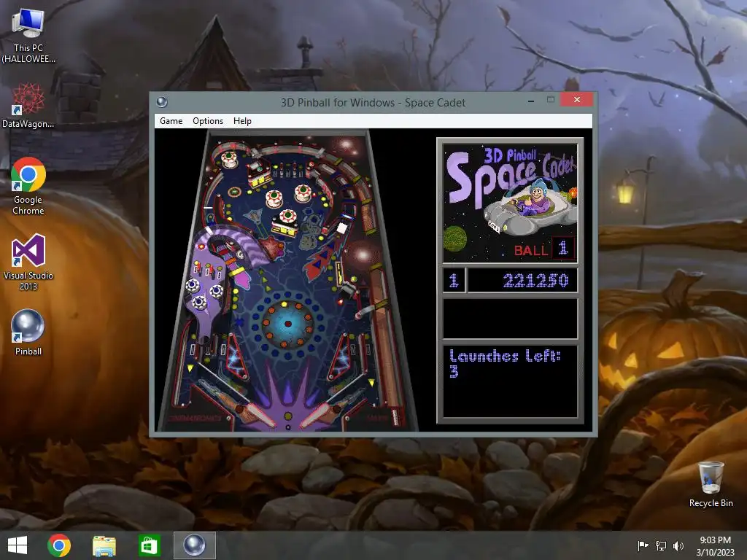
Task: Click the Pinball taskbar button
Action: (194, 545)
